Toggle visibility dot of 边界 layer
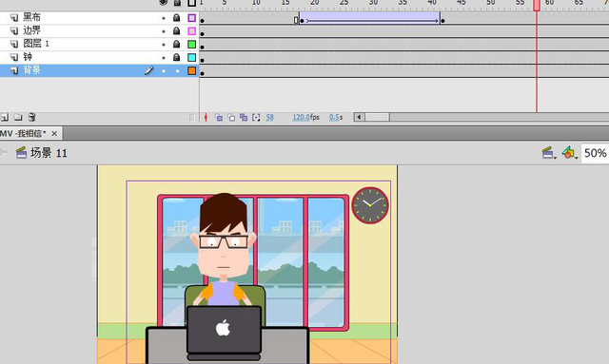This screenshot has height=364, width=609. 164,31
